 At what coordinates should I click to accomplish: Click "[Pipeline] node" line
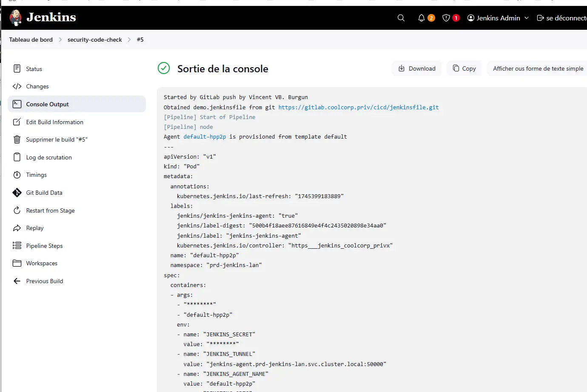(x=188, y=127)
